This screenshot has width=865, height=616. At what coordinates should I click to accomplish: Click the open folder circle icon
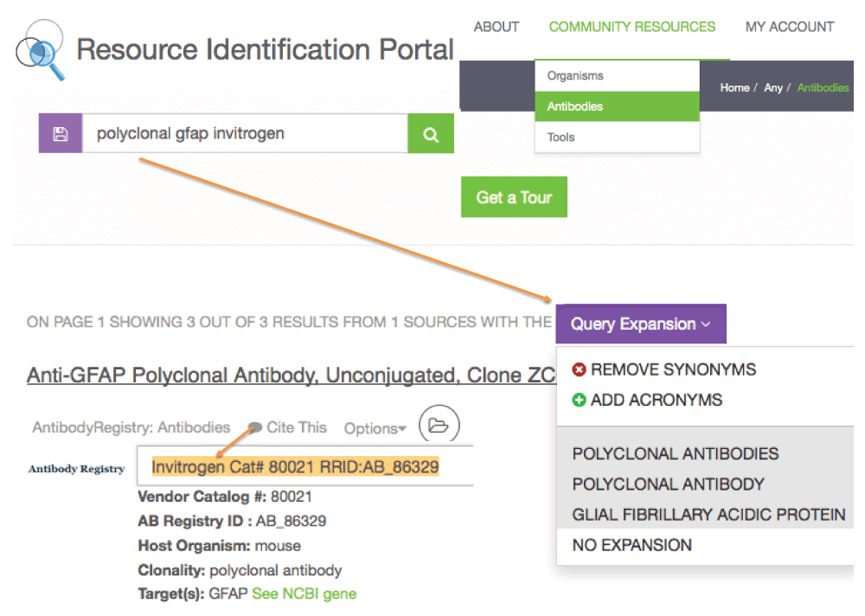(439, 426)
